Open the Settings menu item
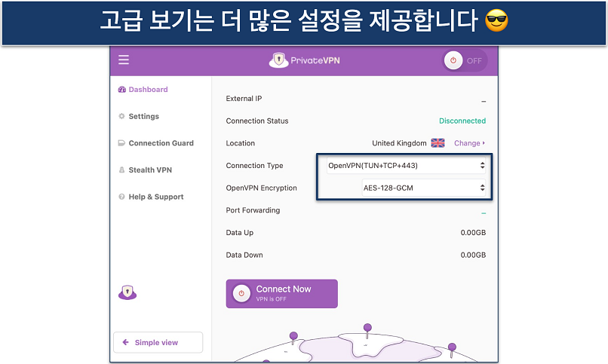Viewport: 608px width, 364px height. click(x=143, y=117)
